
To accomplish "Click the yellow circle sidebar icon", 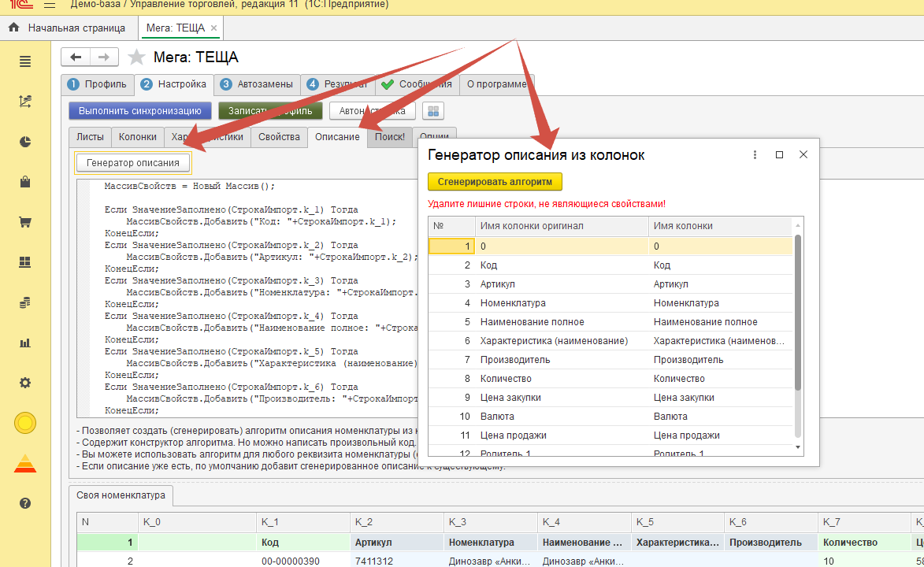I will pyautogui.click(x=25, y=423).
